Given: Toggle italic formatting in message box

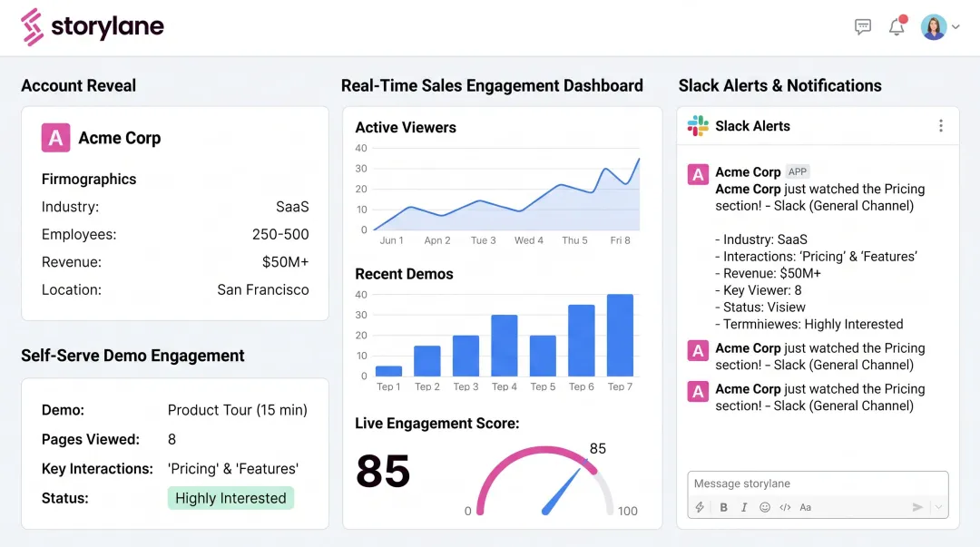Looking at the screenshot, I should [744, 507].
